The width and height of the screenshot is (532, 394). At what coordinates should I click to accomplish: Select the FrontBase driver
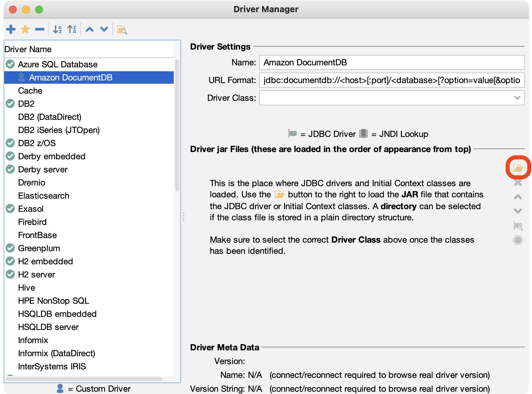point(89,235)
